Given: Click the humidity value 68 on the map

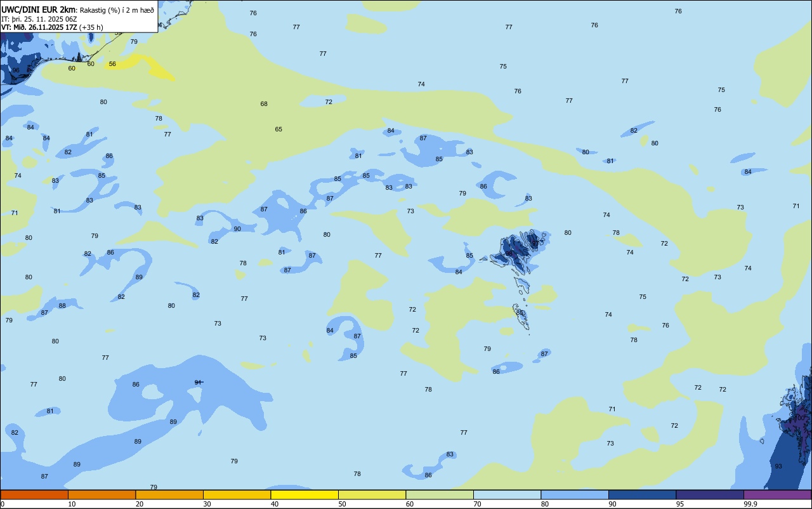Looking at the screenshot, I should pos(264,104).
